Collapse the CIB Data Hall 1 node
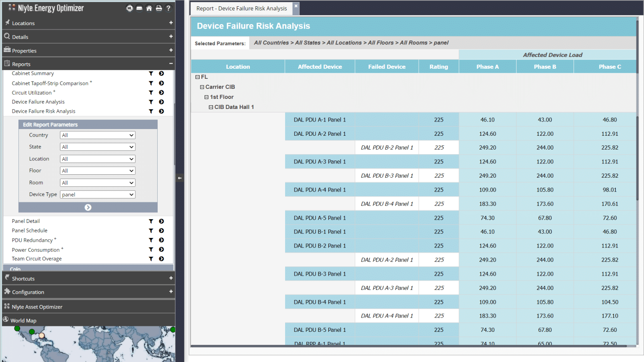644x362 pixels. pyautogui.click(x=211, y=107)
